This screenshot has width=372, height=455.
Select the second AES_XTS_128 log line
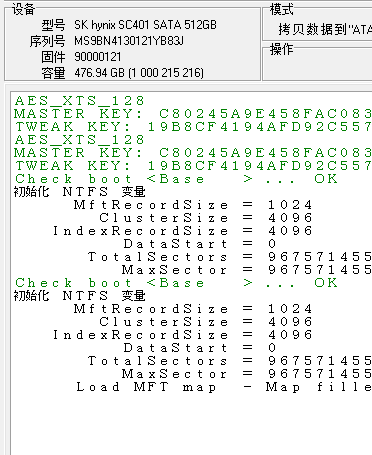80,140
